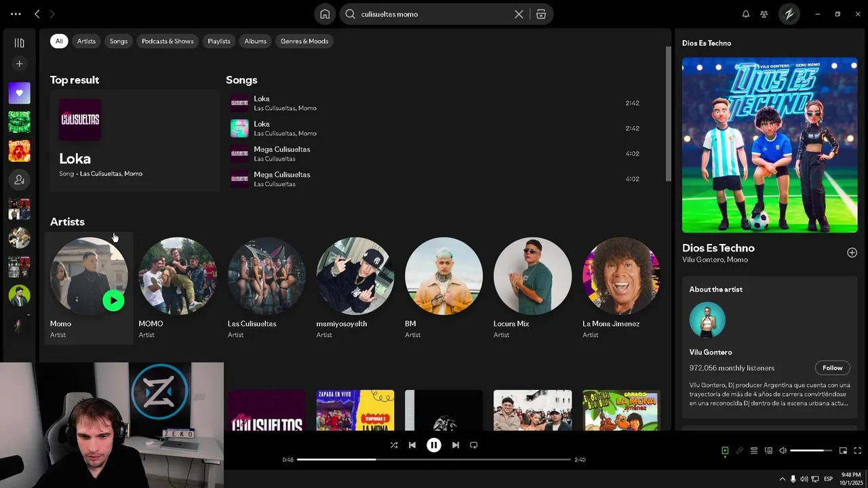Pause the current track
Image resolution: width=868 pixels, height=488 pixels.
click(x=434, y=445)
